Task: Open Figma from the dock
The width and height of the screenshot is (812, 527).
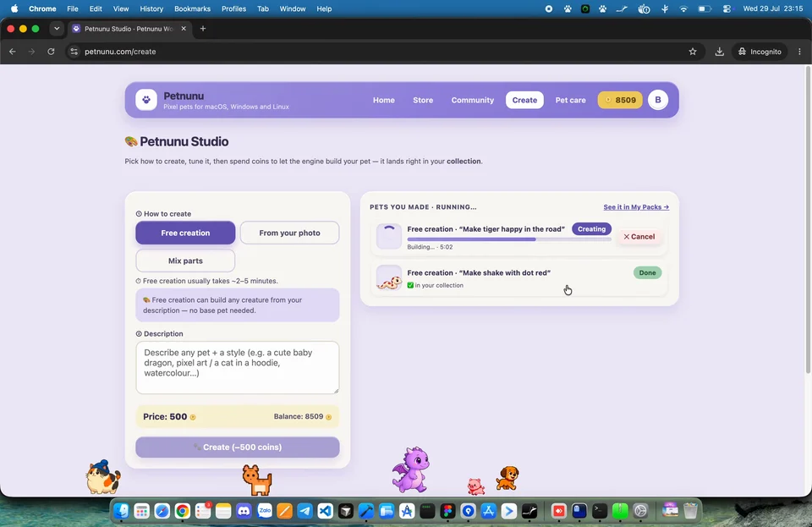Action: (447, 511)
